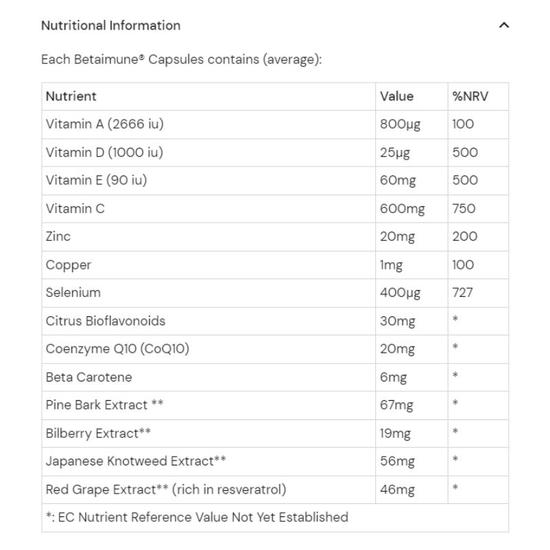Click the Selenium 727 %NRV cell

pos(478,293)
